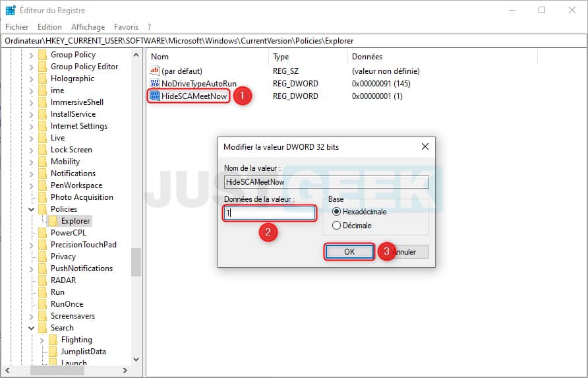Click the Group Policy Editor folder icon
The image size is (588, 378).
[43, 67]
